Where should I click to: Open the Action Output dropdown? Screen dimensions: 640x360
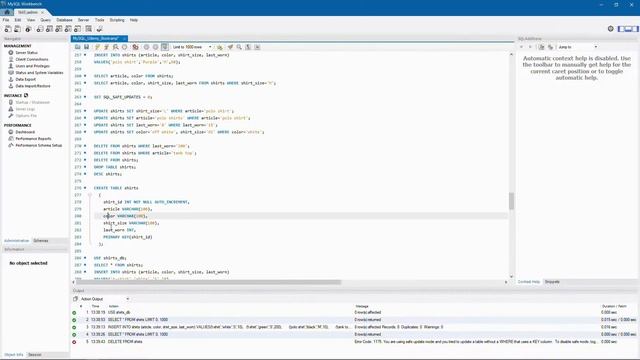point(104,299)
